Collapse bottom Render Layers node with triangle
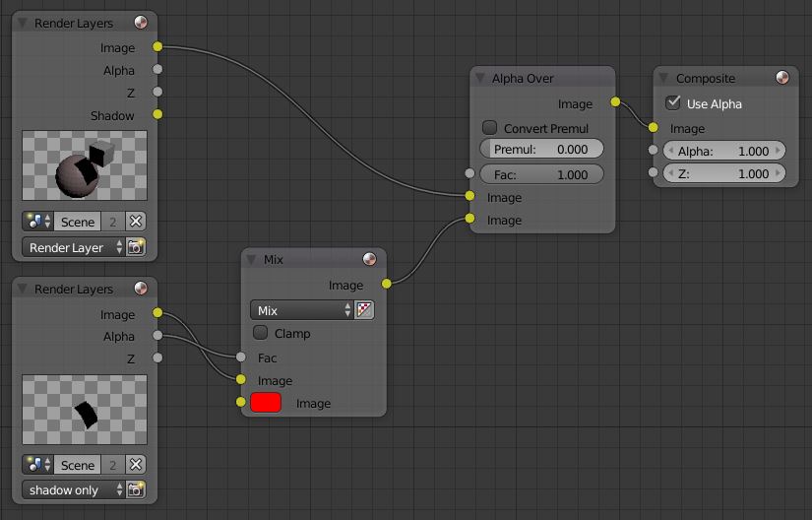The width and height of the screenshot is (812, 520). tap(23, 289)
